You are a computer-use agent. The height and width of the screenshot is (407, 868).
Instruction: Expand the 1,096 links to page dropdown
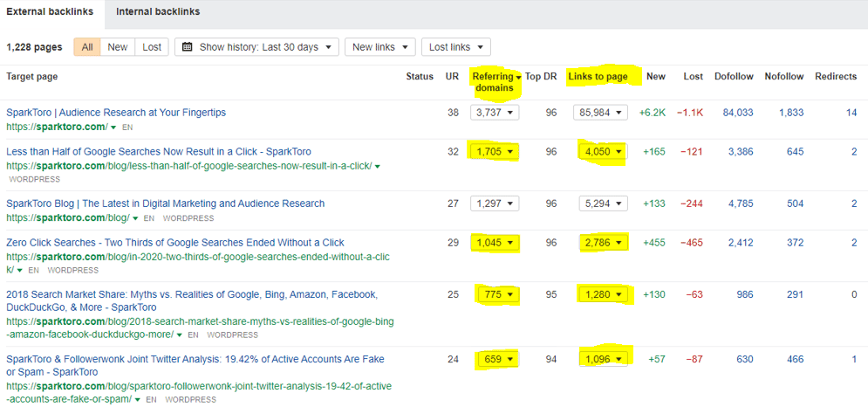pyautogui.click(x=603, y=359)
